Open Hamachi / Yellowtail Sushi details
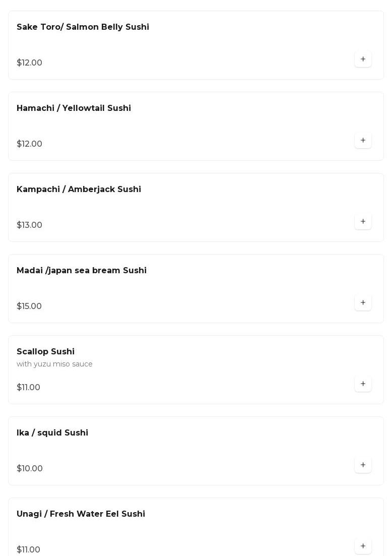 74,108
